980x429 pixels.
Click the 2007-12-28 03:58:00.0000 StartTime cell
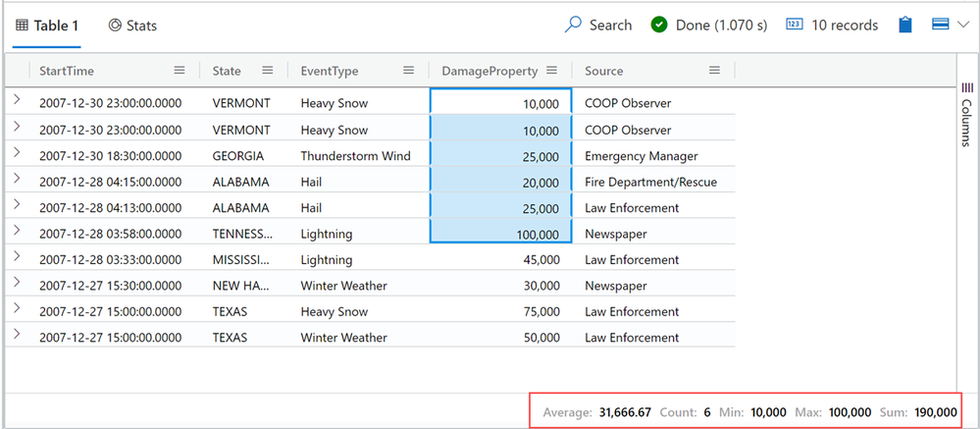click(x=111, y=234)
